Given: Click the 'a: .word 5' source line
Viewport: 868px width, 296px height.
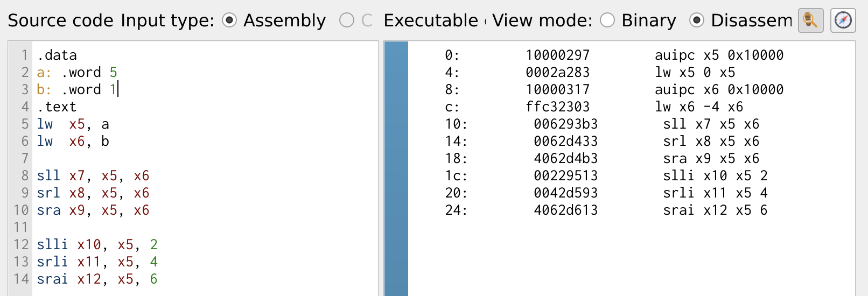Looking at the screenshot, I should [77, 72].
